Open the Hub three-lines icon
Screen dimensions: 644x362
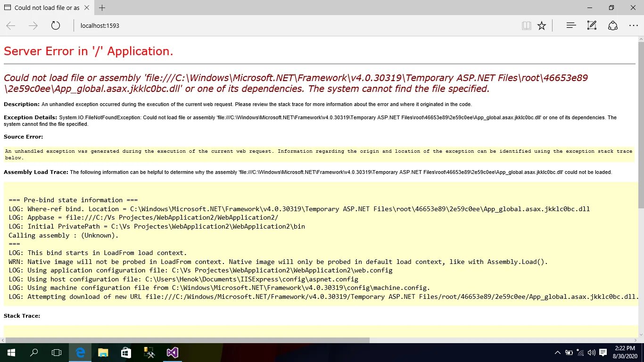[x=571, y=25]
